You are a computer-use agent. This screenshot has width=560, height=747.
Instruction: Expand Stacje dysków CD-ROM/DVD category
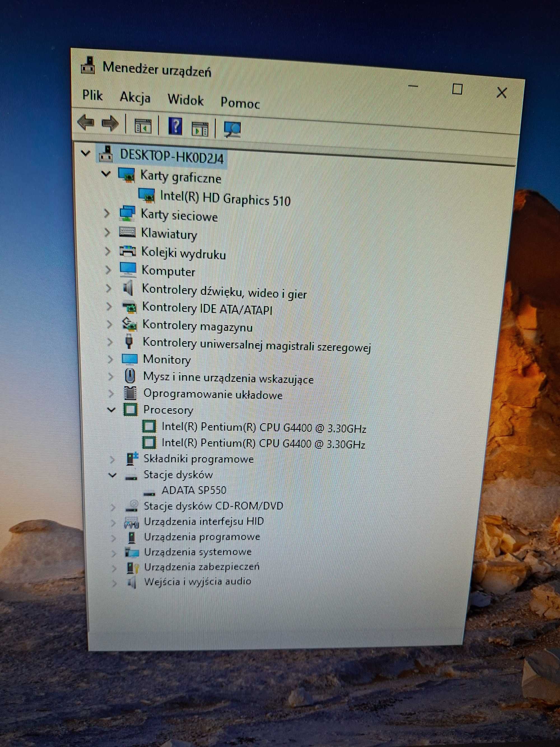[x=113, y=507]
